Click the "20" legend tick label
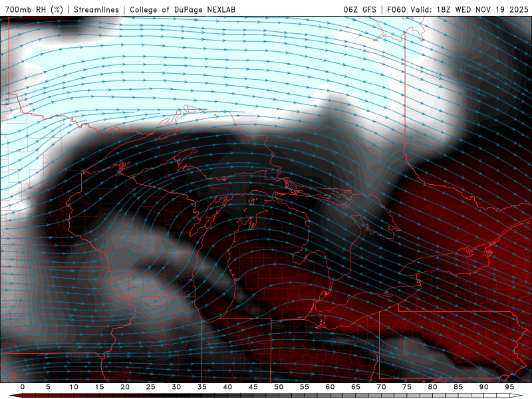532x399 pixels. click(125, 387)
